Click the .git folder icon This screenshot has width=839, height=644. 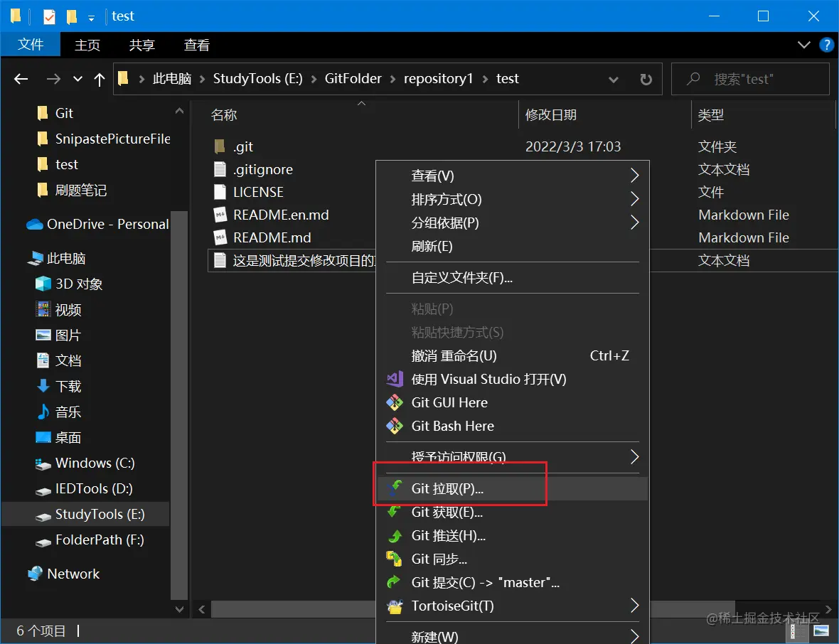220,146
